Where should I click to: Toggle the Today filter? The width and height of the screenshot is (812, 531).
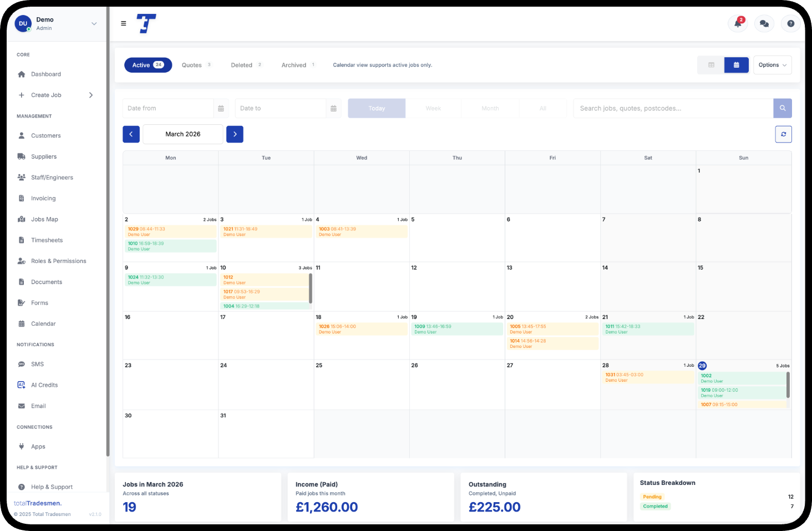377,108
